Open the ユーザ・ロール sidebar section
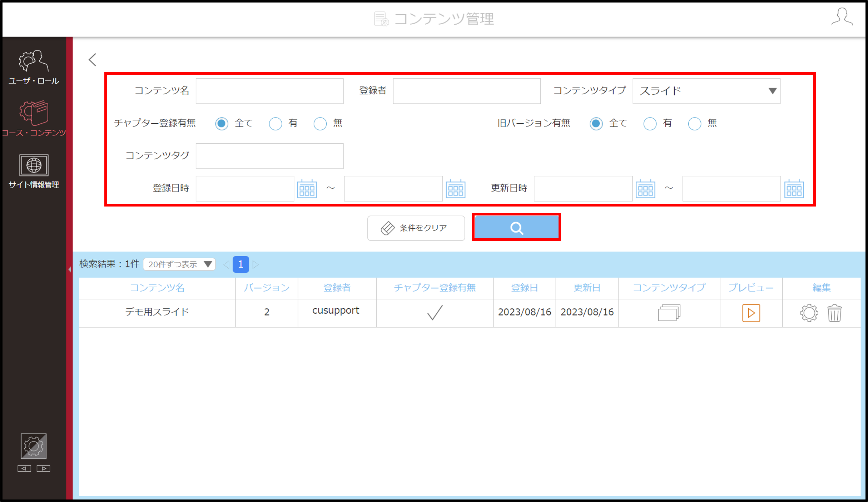 (34, 67)
